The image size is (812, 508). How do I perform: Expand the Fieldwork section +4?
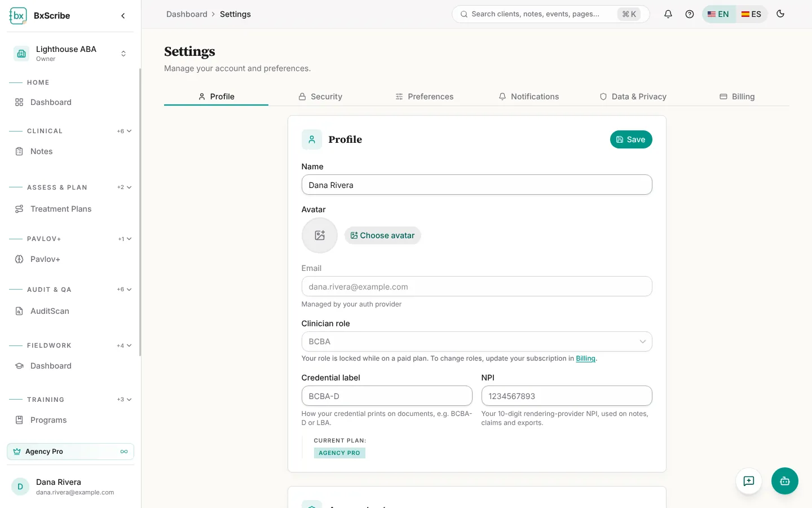(125, 345)
